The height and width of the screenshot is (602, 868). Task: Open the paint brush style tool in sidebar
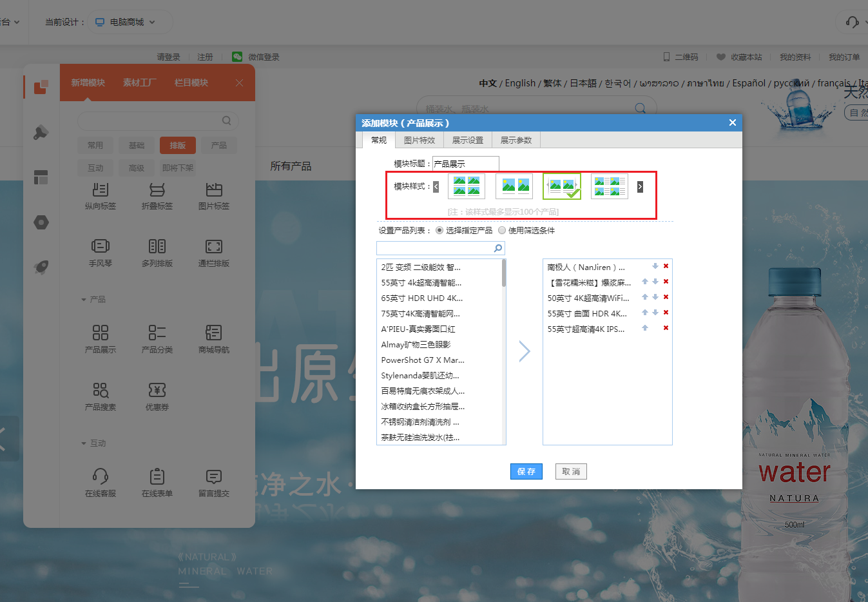coord(41,133)
